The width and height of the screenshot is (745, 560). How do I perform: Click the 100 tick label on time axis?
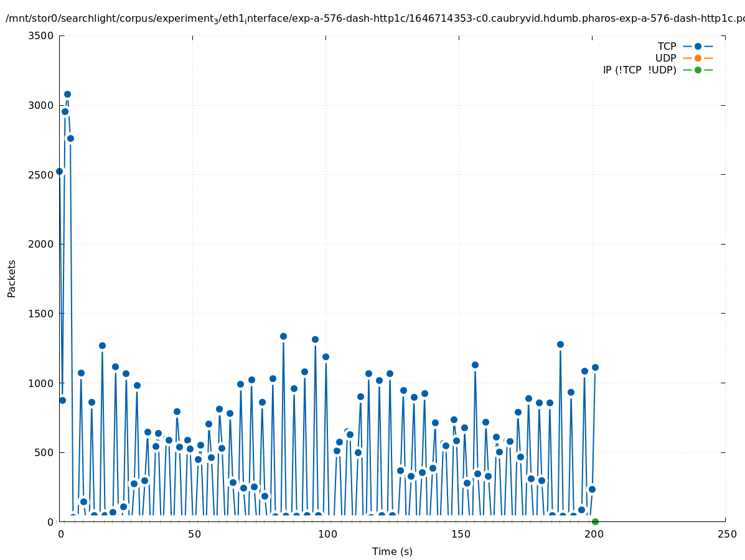pyautogui.click(x=326, y=534)
